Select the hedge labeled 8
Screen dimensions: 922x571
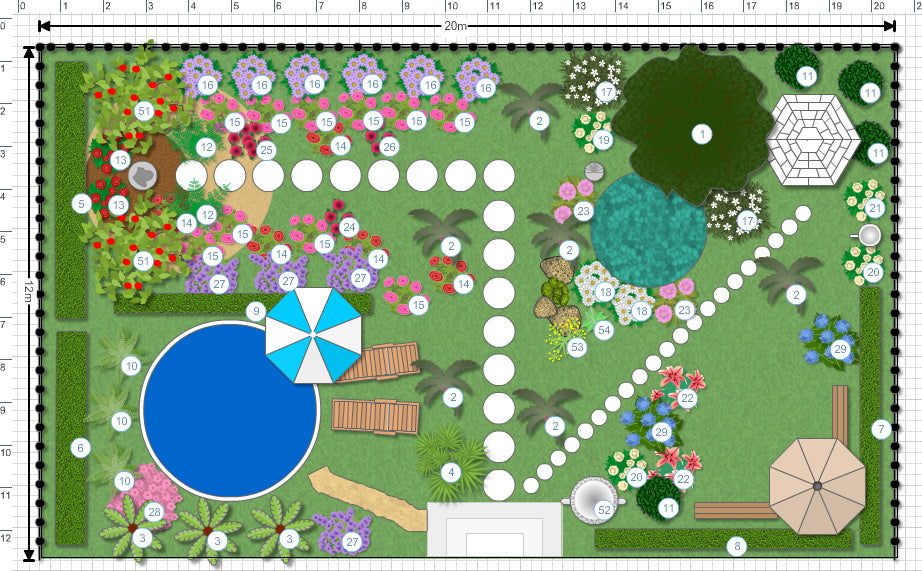click(723, 538)
